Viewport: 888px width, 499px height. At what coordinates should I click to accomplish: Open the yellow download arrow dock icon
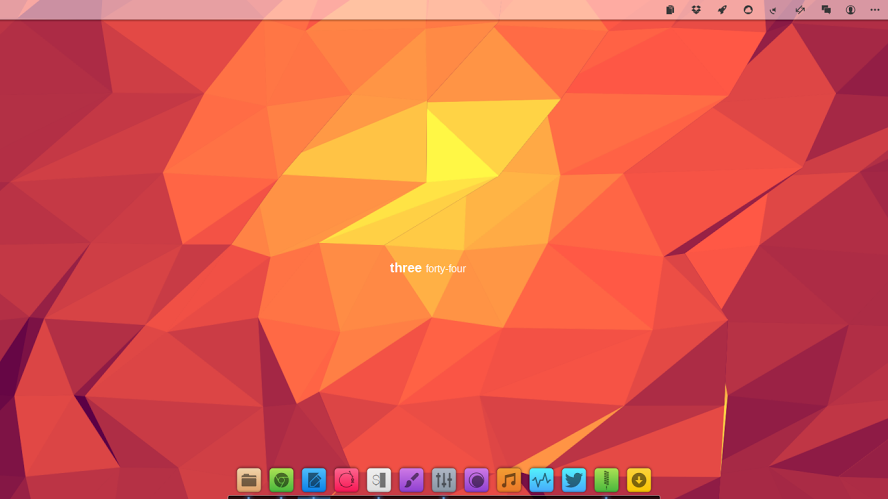(x=639, y=480)
